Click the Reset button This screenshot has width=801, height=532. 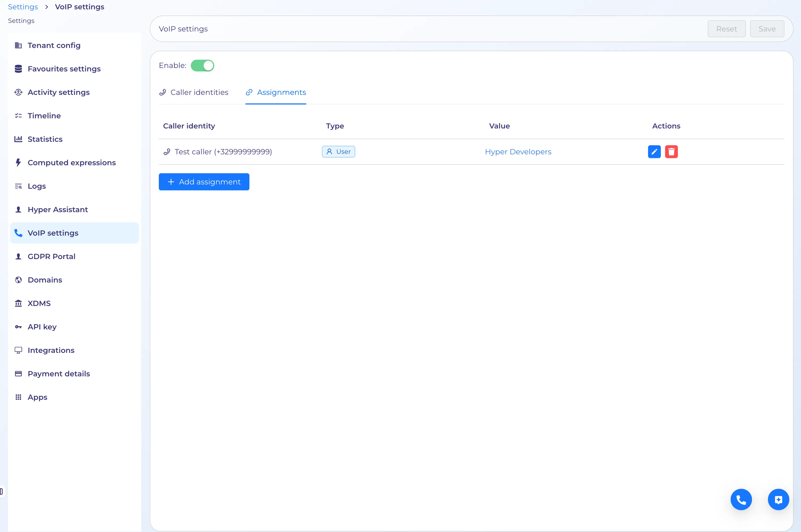tap(726, 29)
